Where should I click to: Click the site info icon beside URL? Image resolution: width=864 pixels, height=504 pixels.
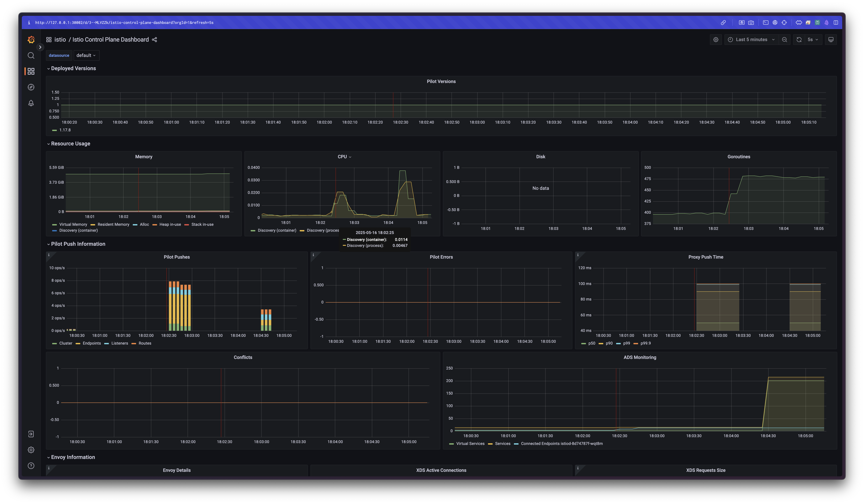click(29, 23)
